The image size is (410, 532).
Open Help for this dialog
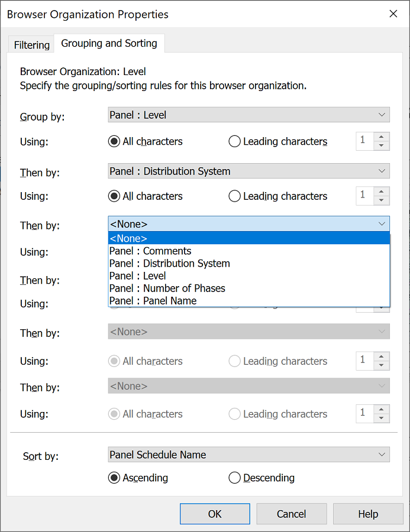coord(367,514)
